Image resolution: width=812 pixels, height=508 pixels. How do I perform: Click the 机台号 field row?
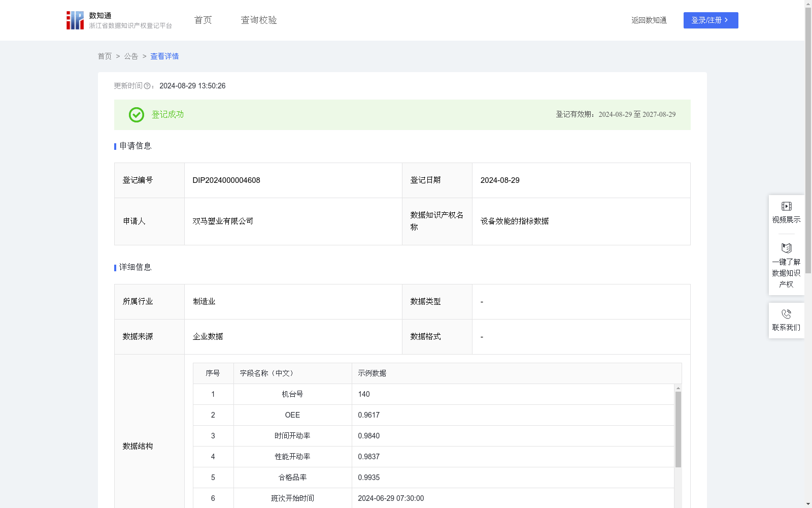[x=434, y=394]
